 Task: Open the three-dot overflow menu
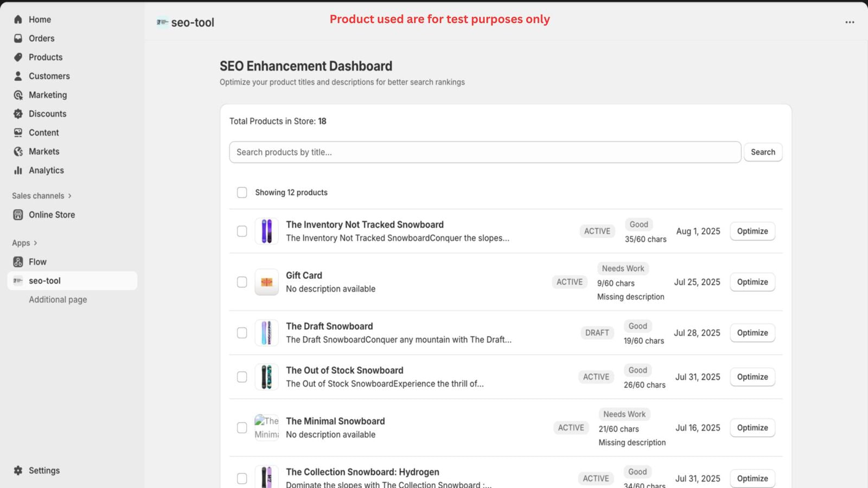point(849,22)
